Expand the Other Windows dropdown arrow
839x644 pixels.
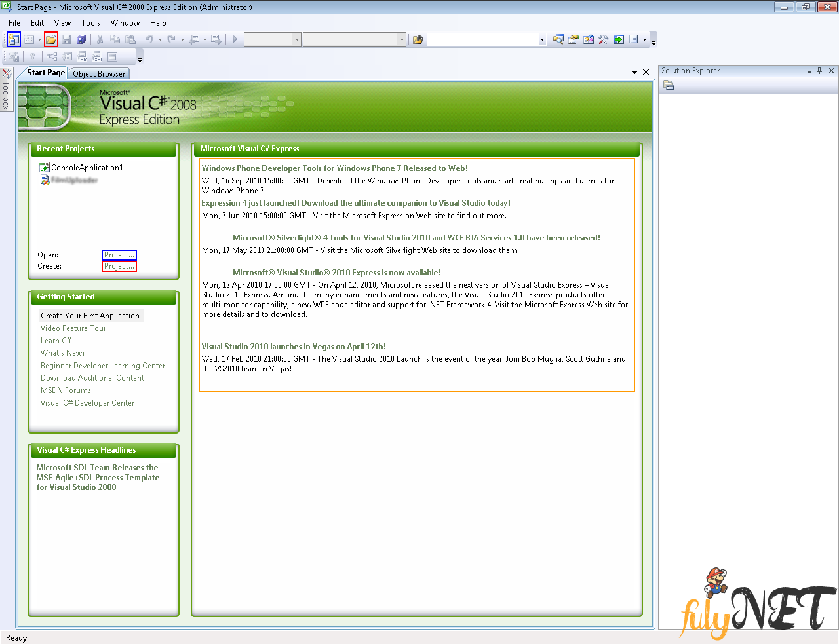pyautogui.click(x=644, y=39)
